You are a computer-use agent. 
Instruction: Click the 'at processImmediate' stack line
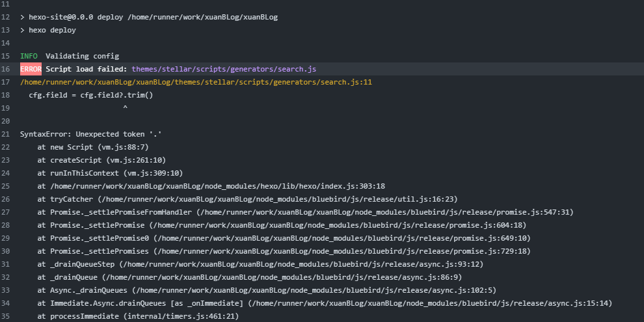pos(138,316)
